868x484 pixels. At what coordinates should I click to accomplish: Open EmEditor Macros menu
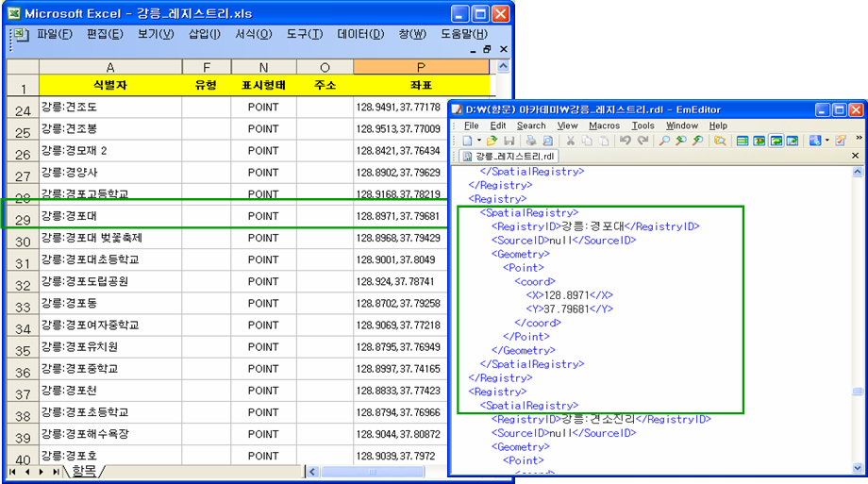(605, 125)
